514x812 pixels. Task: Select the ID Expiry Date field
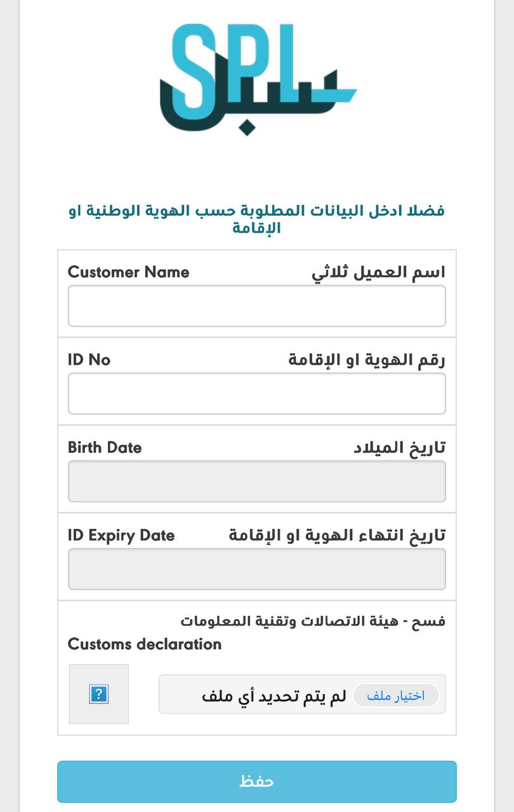point(256,569)
